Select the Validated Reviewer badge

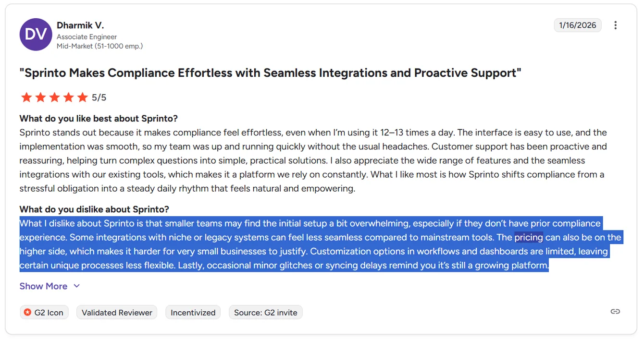point(117,313)
